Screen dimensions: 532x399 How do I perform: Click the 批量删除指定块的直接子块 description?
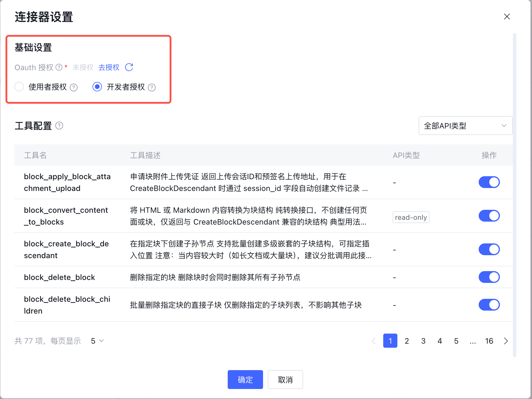point(246,305)
